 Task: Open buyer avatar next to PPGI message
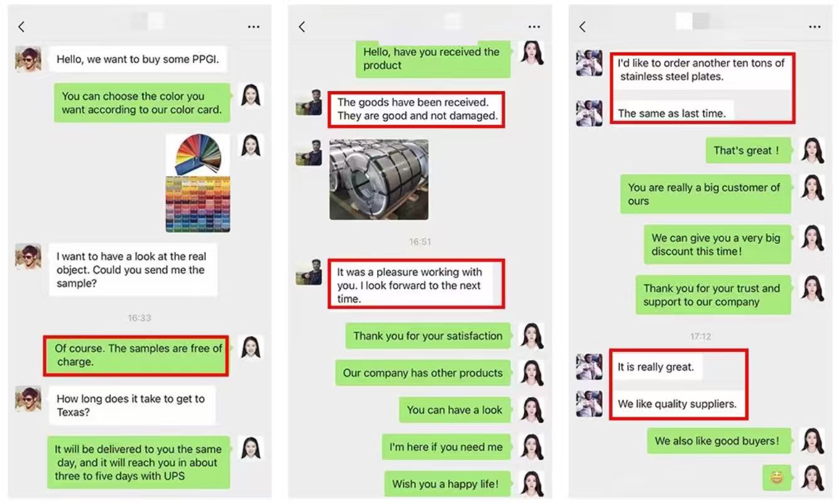point(28,59)
